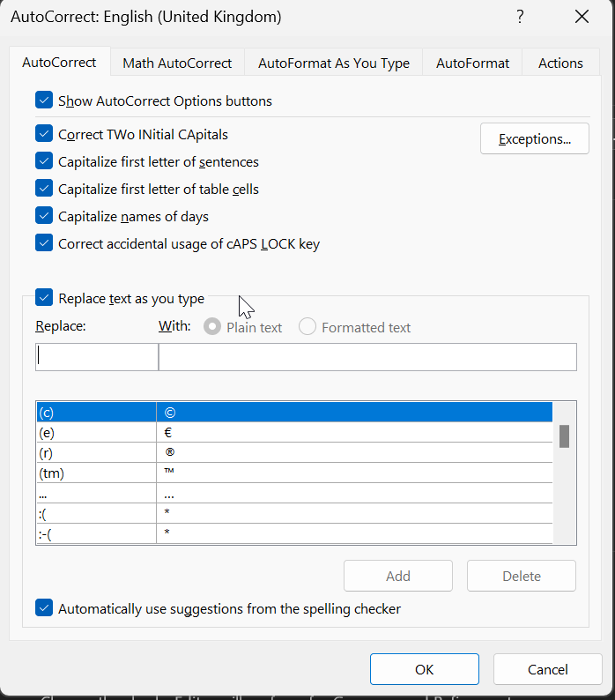Screen dimensions: 615x700
Task: Choose the Formatted text radio button
Action: pos(307,327)
